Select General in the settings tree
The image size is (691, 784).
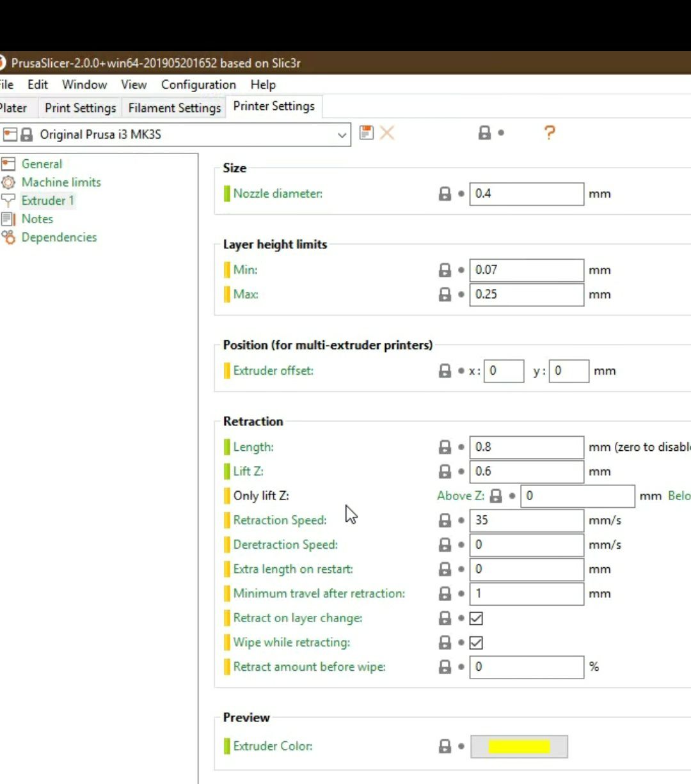pos(42,164)
